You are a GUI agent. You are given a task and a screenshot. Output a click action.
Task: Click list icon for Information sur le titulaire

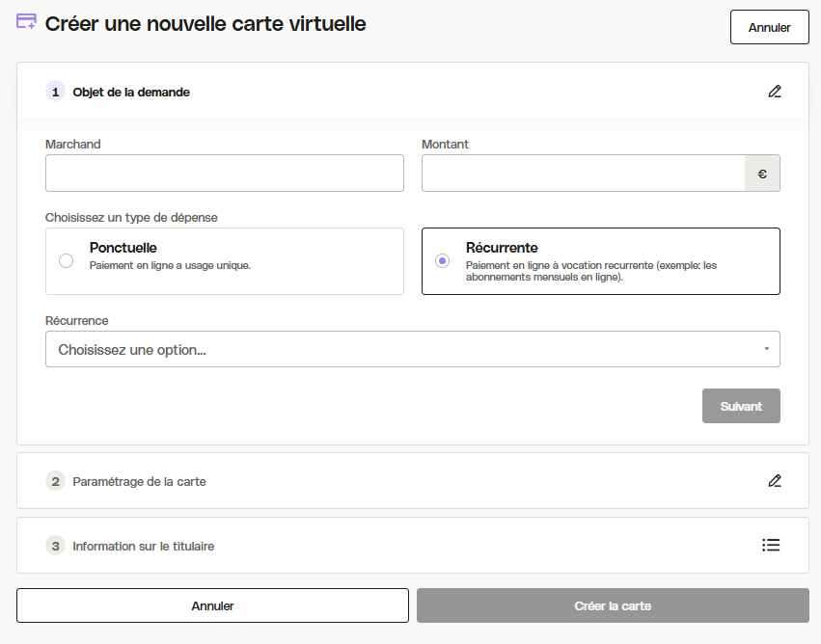(x=771, y=545)
